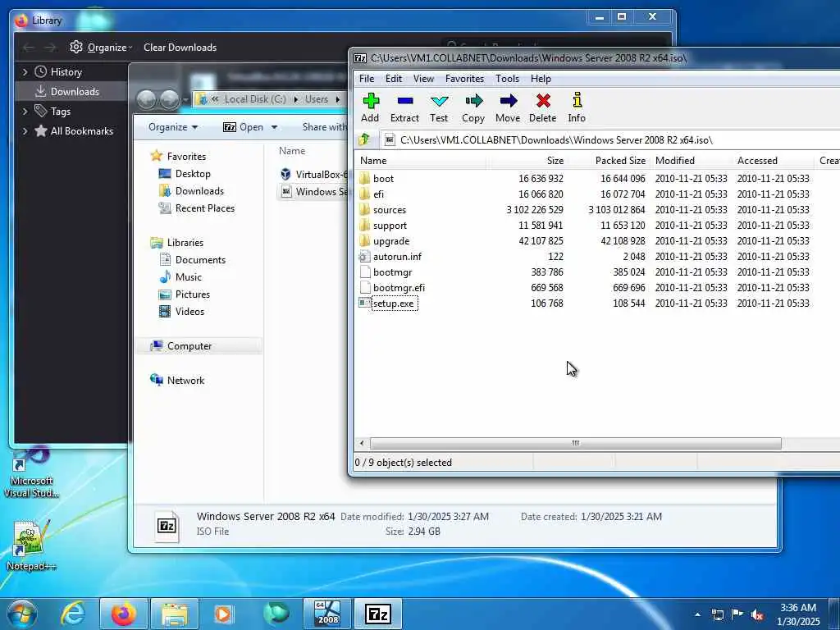Image resolution: width=840 pixels, height=630 pixels.
Task: Open the 7-Zip View menu
Action: pos(423,79)
